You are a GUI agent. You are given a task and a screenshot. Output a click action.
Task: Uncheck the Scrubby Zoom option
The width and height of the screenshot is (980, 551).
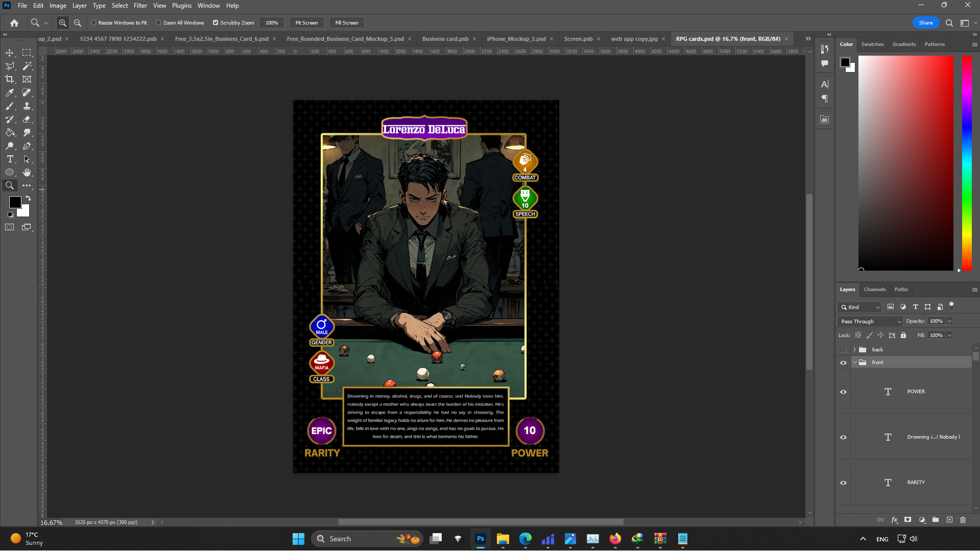(216, 22)
